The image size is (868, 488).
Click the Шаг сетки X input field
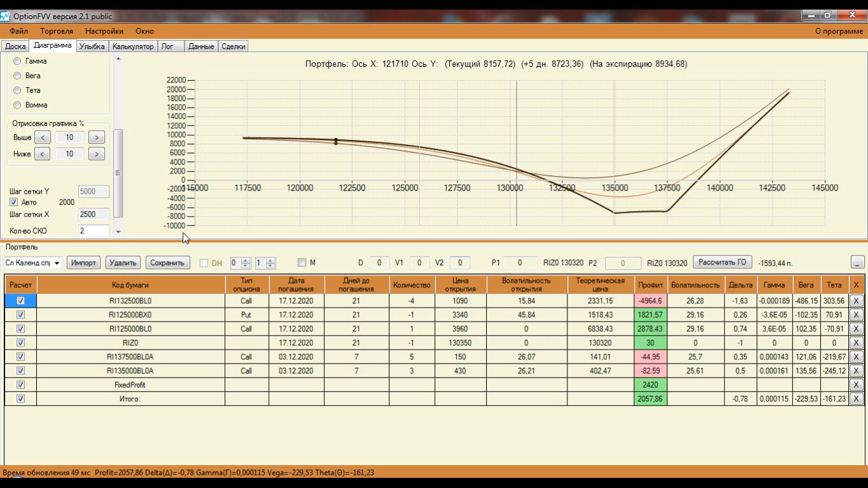[x=93, y=215]
